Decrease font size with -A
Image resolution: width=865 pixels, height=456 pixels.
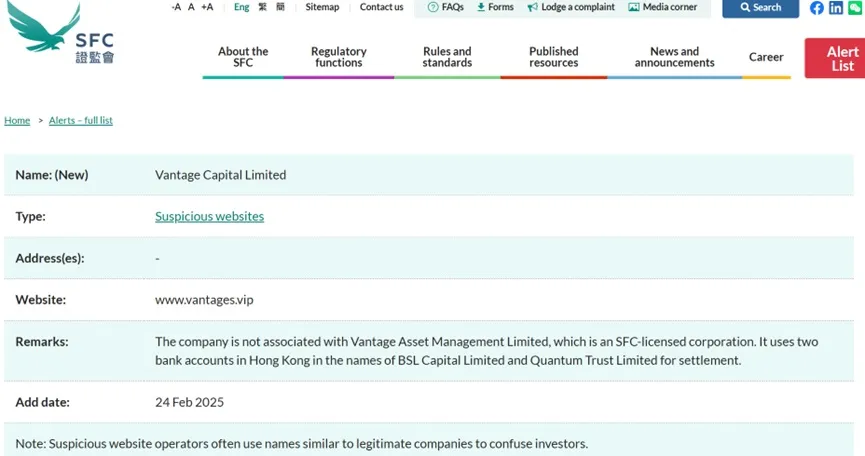[x=176, y=7]
